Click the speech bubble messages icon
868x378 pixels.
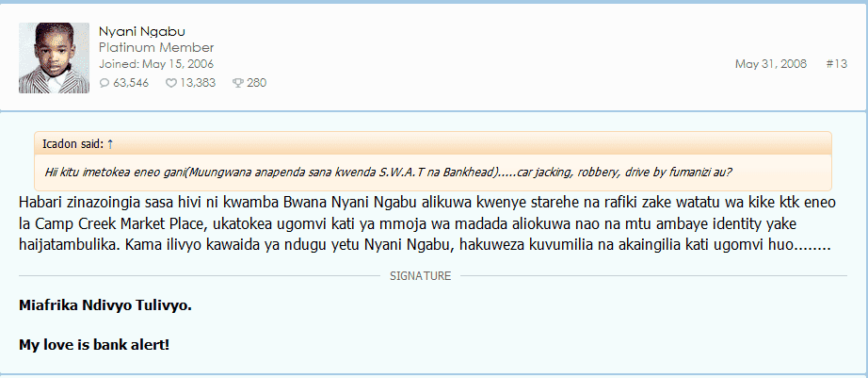pyautogui.click(x=104, y=83)
